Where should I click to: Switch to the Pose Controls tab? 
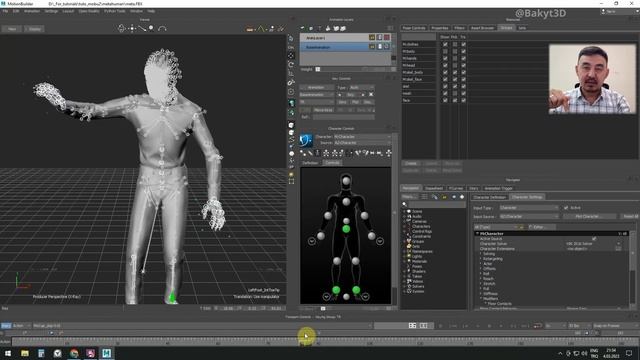pos(413,28)
